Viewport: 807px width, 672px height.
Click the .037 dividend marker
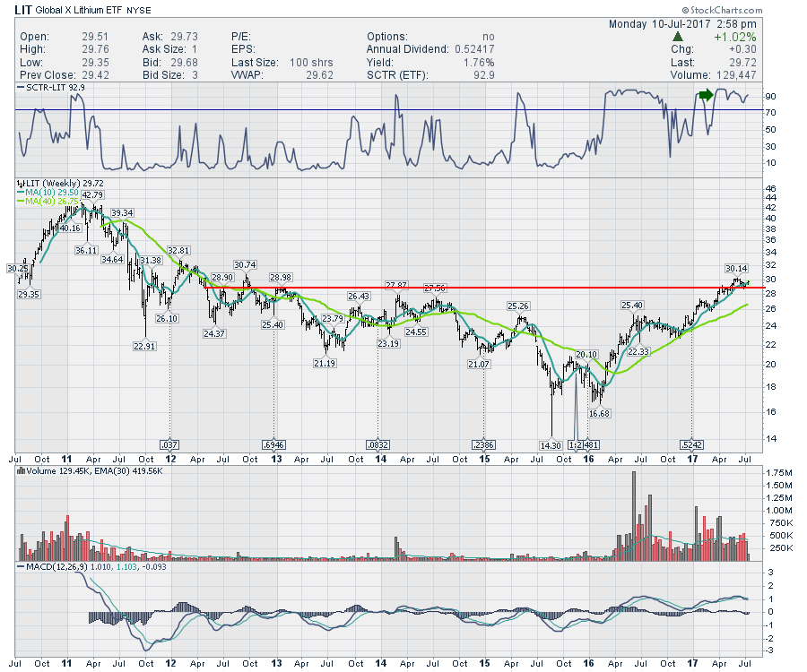169,444
